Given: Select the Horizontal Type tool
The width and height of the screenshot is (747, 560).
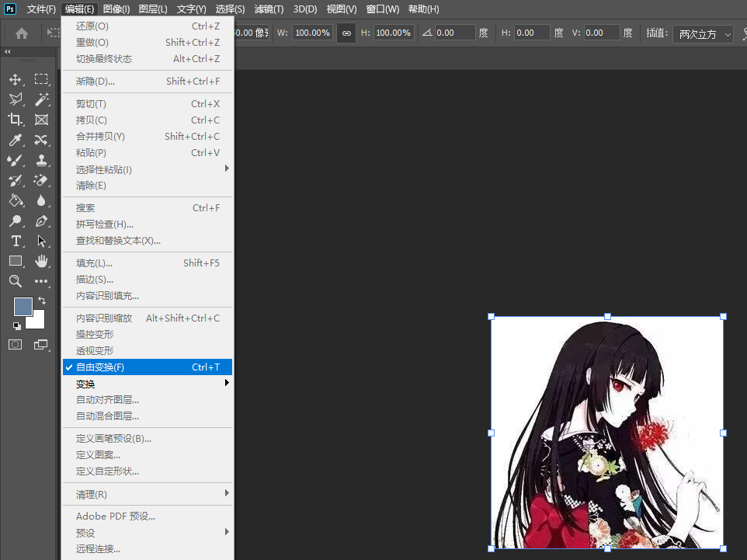Looking at the screenshot, I should (16, 241).
